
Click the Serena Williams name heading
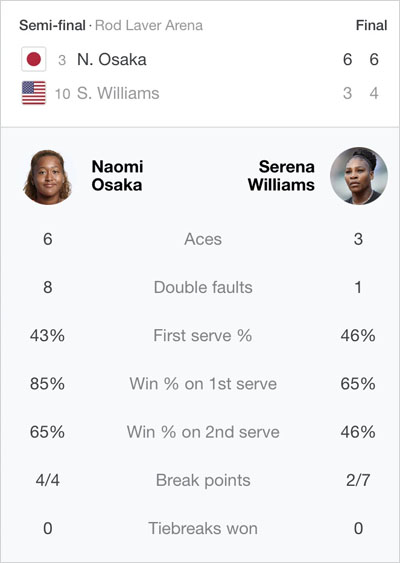point(281,176)
